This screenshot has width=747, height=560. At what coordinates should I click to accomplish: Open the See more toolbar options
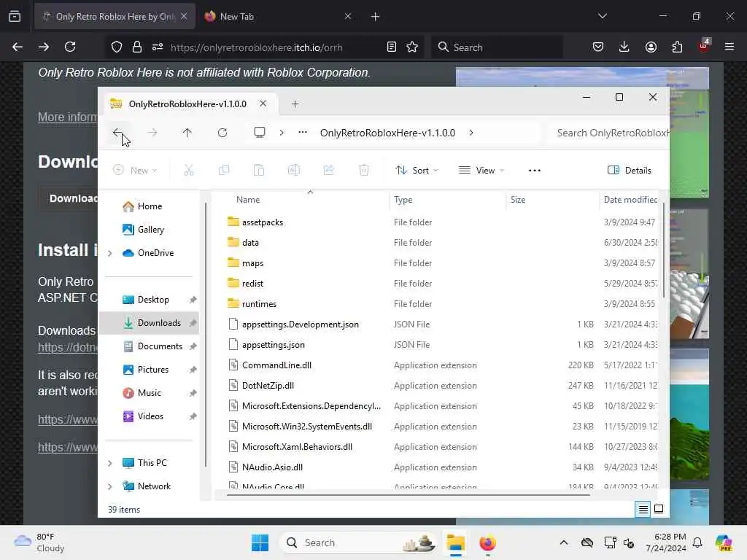click(x=535, y=170)
